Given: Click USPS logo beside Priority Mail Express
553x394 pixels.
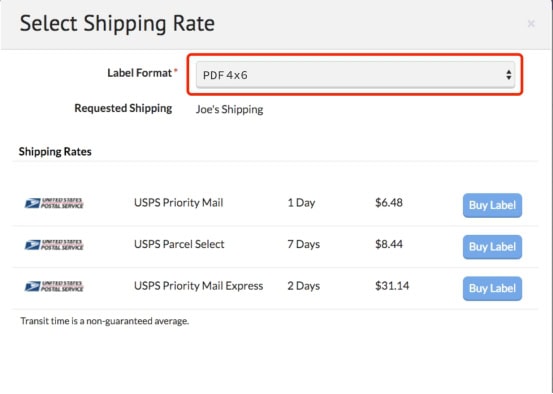Looking at the screenshot, I should (x=54, y=286).
